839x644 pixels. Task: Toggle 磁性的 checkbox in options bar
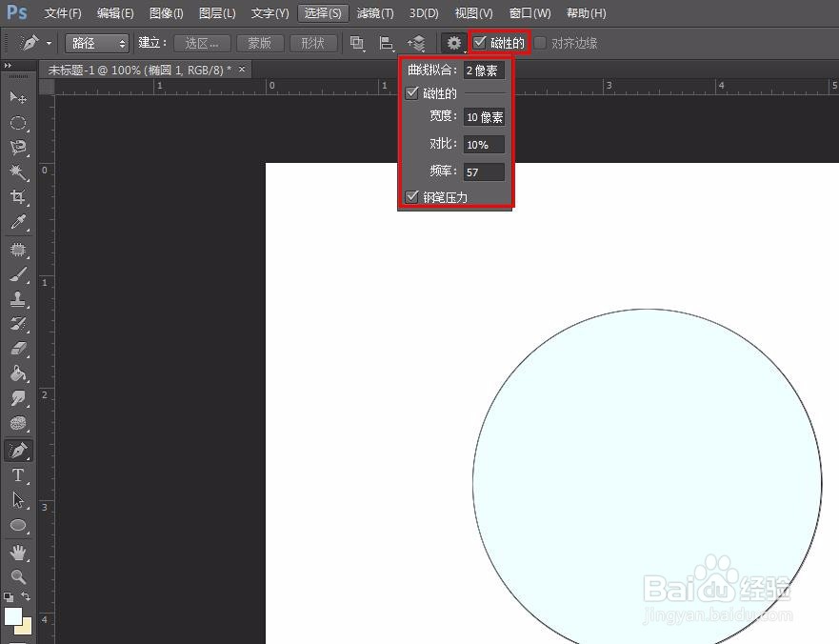click(x=479, y=42)
